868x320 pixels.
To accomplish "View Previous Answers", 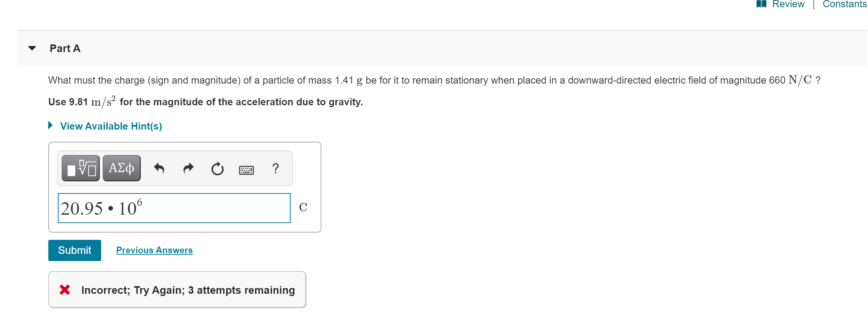I will 154,250.
